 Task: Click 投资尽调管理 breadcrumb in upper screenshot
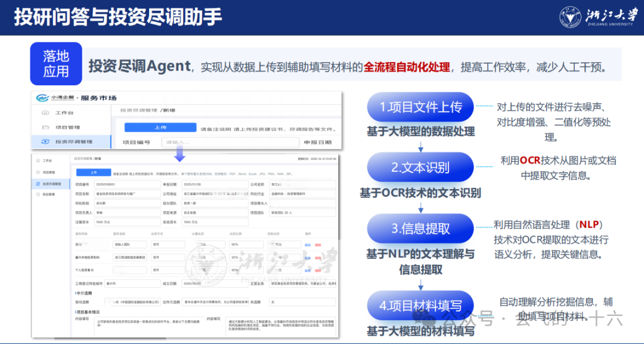[x=139, y=110]
